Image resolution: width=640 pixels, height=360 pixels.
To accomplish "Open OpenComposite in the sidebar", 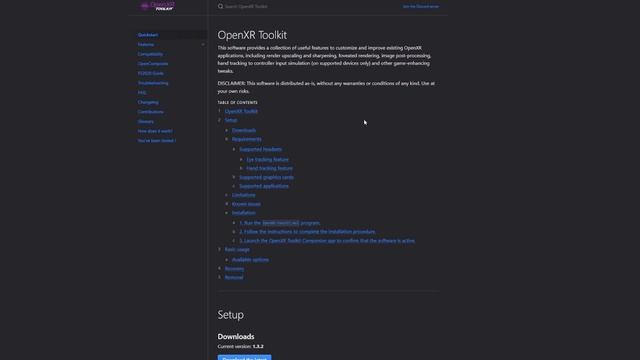I will [x=153, y=64].
